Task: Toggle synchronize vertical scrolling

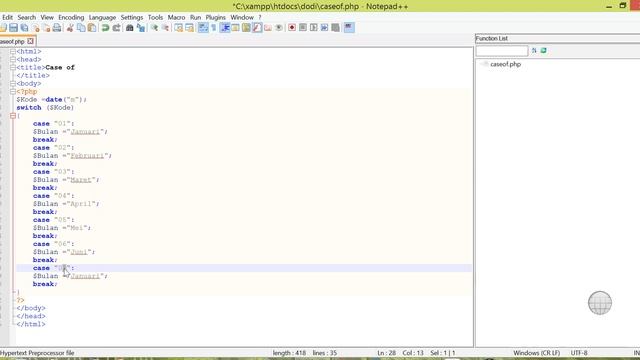Action: 178,28
